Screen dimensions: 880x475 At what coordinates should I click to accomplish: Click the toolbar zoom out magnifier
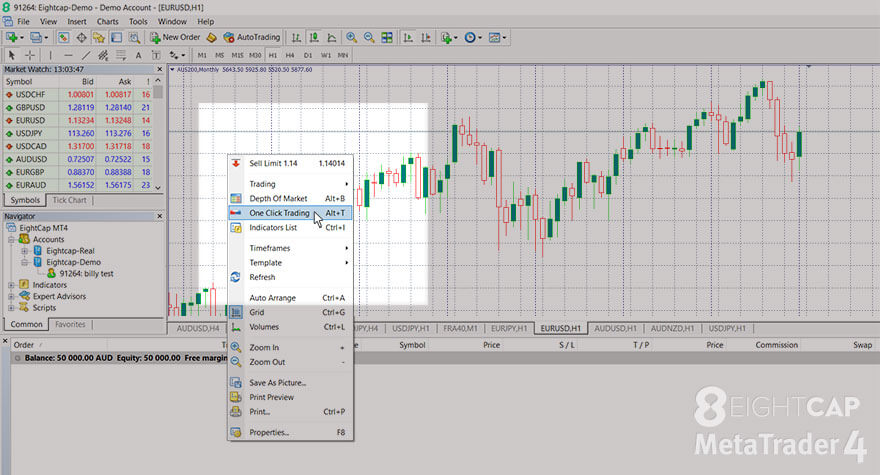pos(369,38)
